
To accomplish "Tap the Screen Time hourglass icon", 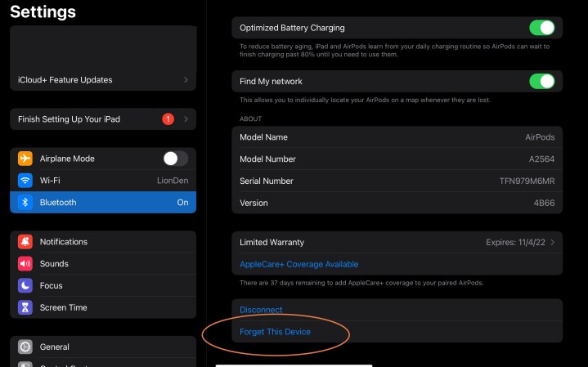I will (25, 307).
